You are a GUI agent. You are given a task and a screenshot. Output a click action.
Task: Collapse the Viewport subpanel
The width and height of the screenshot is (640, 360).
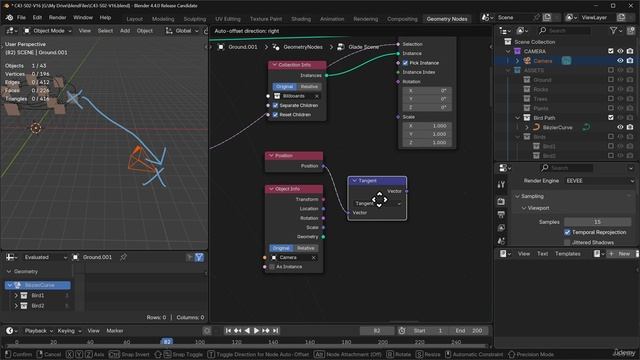(524, 208)
